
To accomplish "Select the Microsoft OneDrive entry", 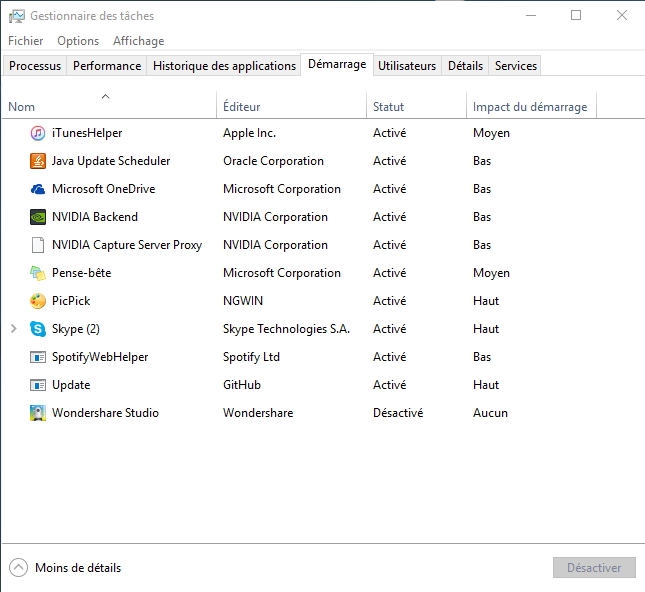I will click(x=103, y=189).
